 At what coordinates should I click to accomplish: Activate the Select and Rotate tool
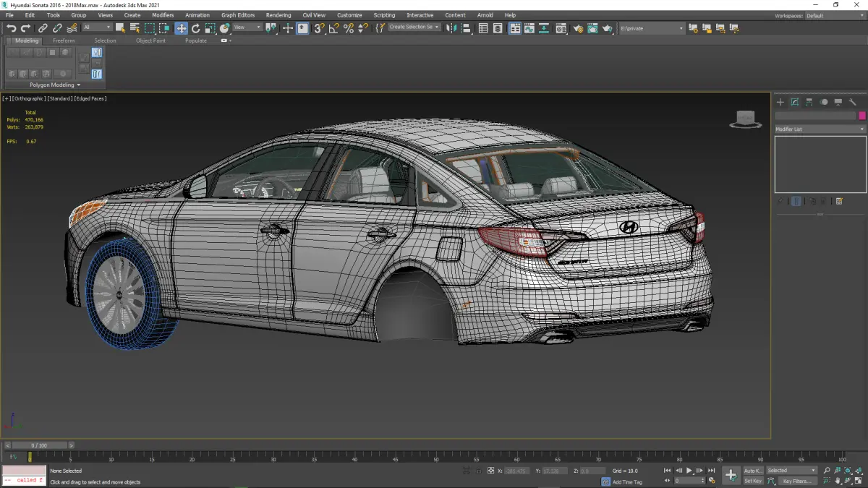point(195,28)
